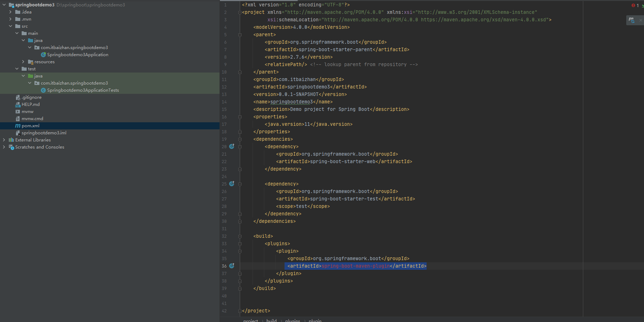644x322 pixels.
Task: Click the Load Maven Changes icon
Action: point(631,20)
